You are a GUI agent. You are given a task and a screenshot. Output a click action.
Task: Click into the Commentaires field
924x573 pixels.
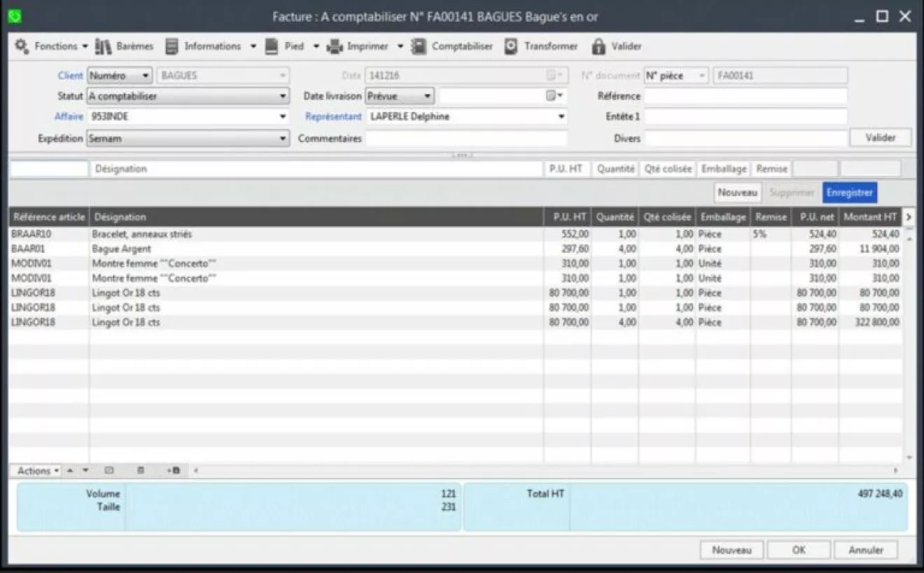tap(466, 139)
